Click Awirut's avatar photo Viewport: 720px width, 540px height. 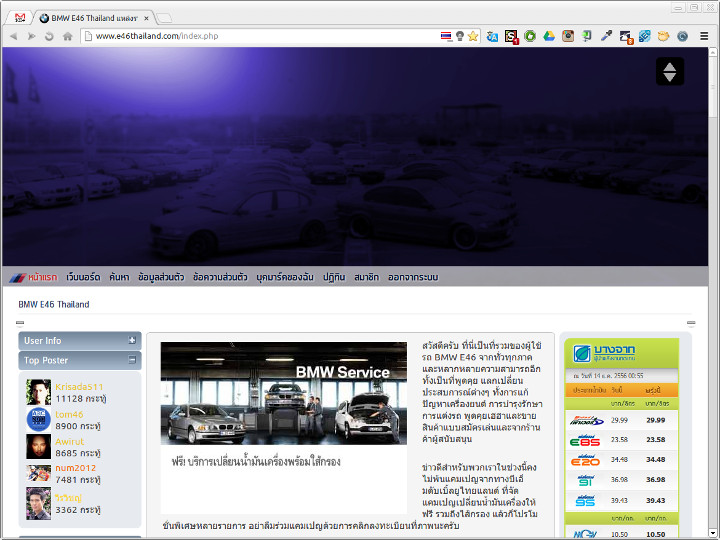tap(39, 446)
